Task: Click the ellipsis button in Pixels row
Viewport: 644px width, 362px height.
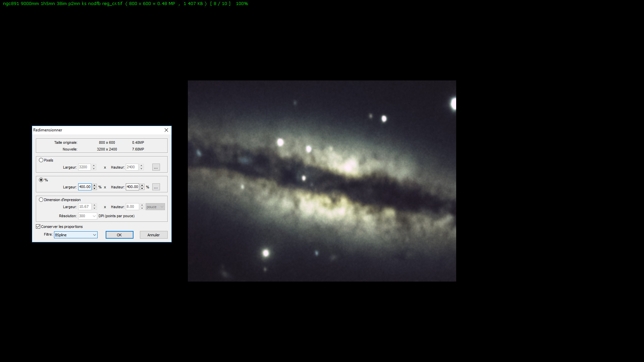Action: coord(156,167)
